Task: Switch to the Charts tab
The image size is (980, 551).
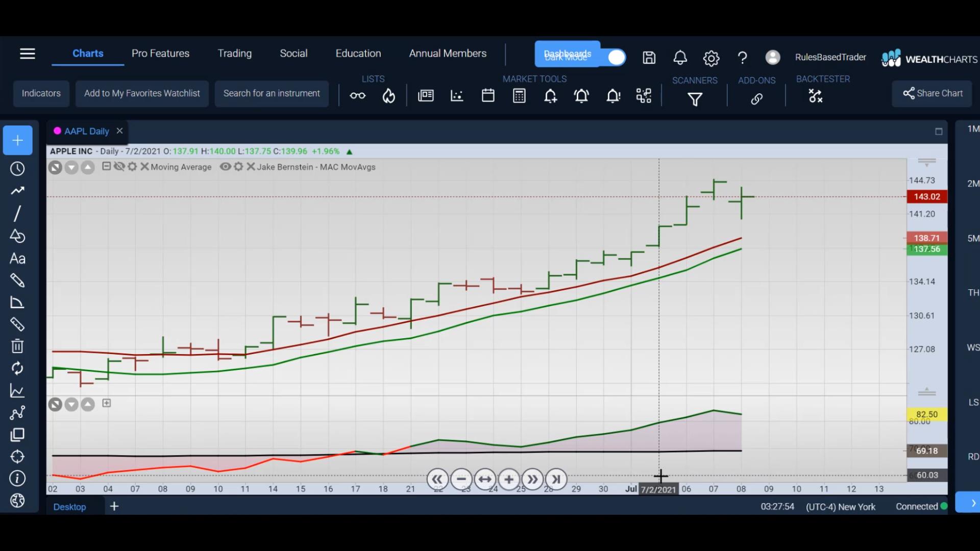Action: [88, 53]
